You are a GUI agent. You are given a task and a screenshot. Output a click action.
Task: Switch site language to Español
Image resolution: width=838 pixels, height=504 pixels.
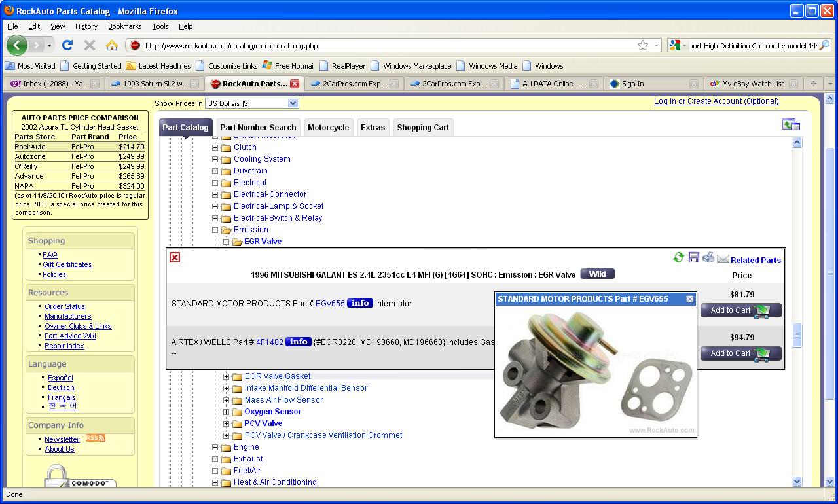[60, 378]
